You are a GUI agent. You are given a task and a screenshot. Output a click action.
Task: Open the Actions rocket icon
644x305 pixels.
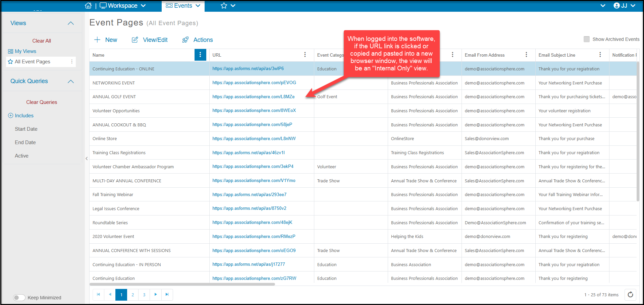pyautogui.click(x=185, y=40)
